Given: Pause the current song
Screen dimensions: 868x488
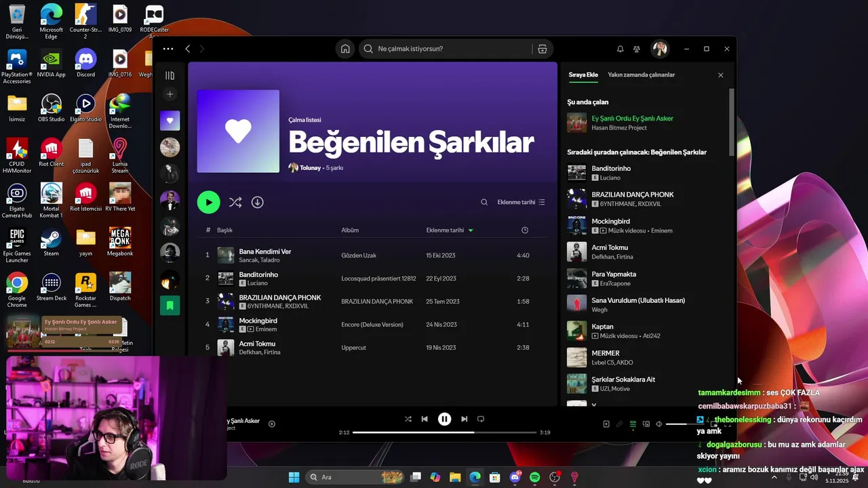Looking at the screenshot, I should pyautogui.click(x=444, y=419).
